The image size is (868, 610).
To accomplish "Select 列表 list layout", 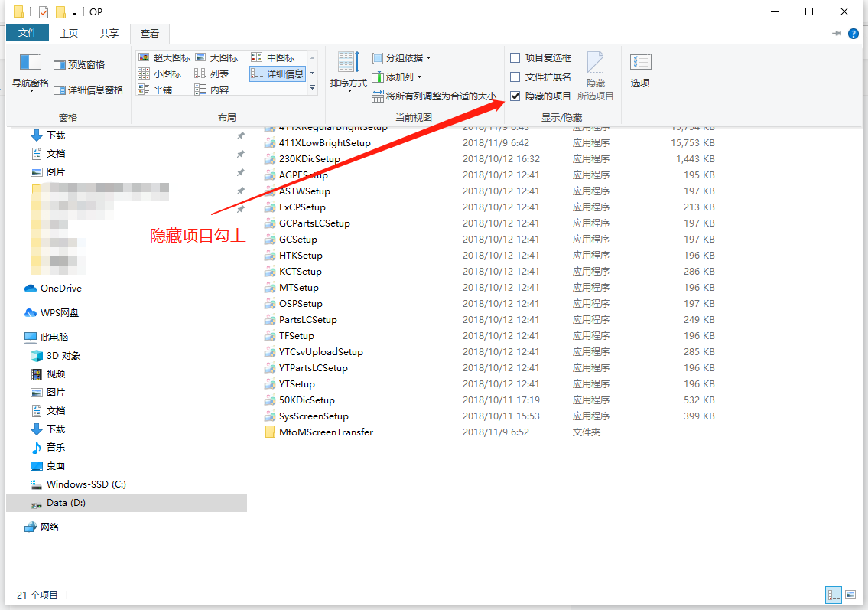I will click(x=212, y=73).
